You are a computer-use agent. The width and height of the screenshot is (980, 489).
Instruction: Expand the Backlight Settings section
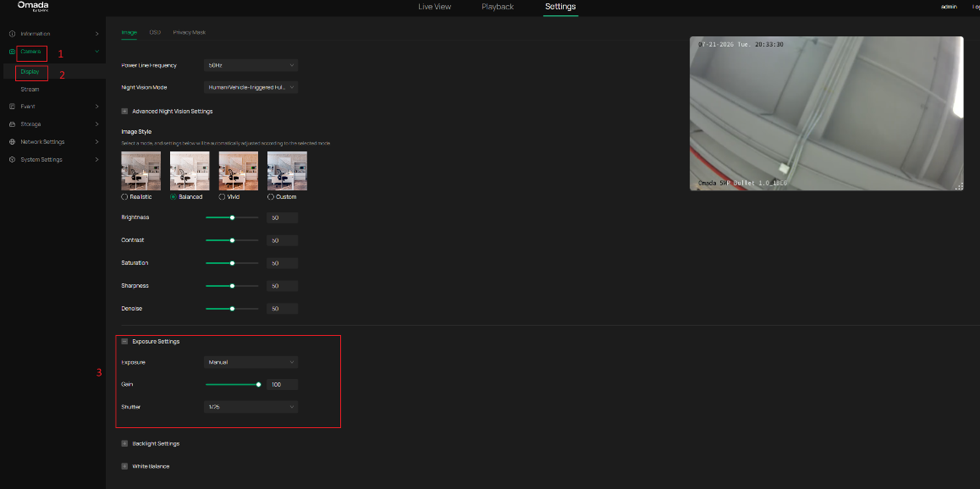pos(156,443)
